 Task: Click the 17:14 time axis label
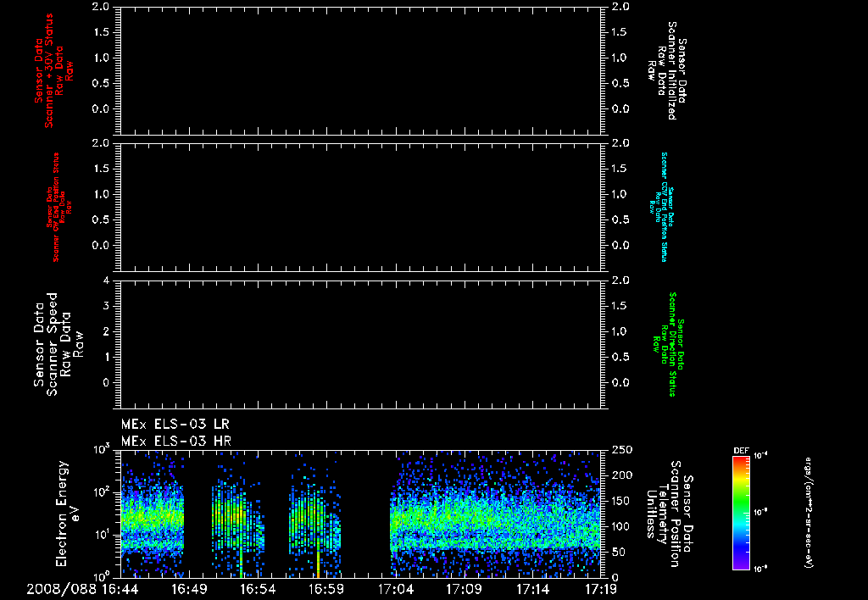pyautogui.click(x=532, y=590)
